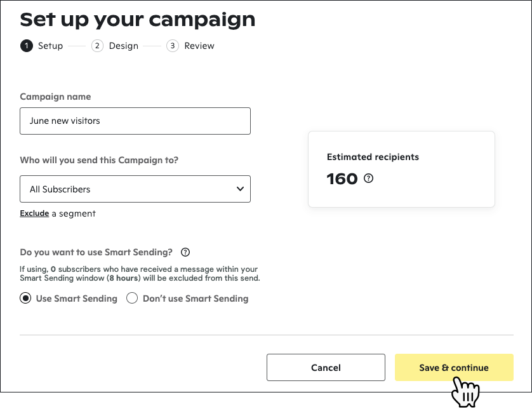Switch to the Design step label
The height and width of the screenshot is (409, 532).
tap(123, 46)
